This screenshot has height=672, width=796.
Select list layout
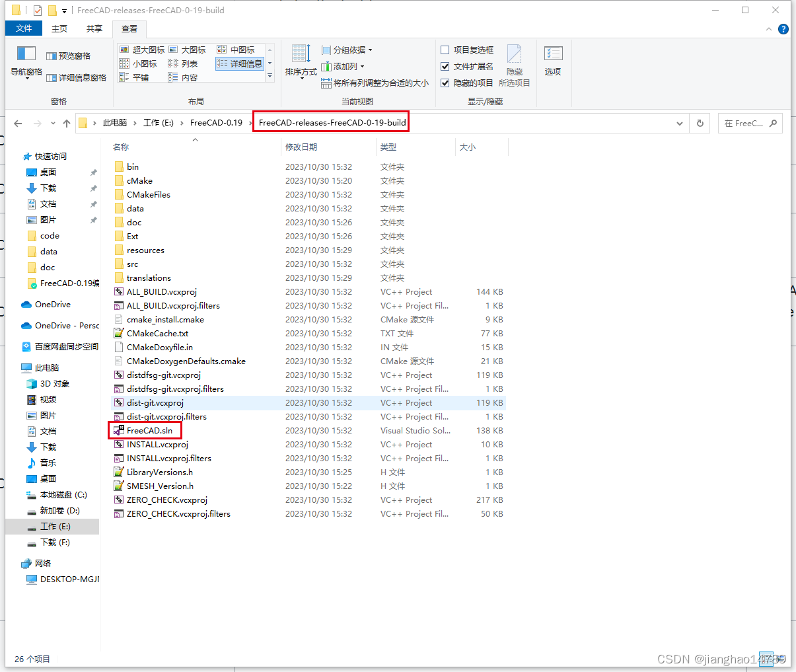(183, 63)
